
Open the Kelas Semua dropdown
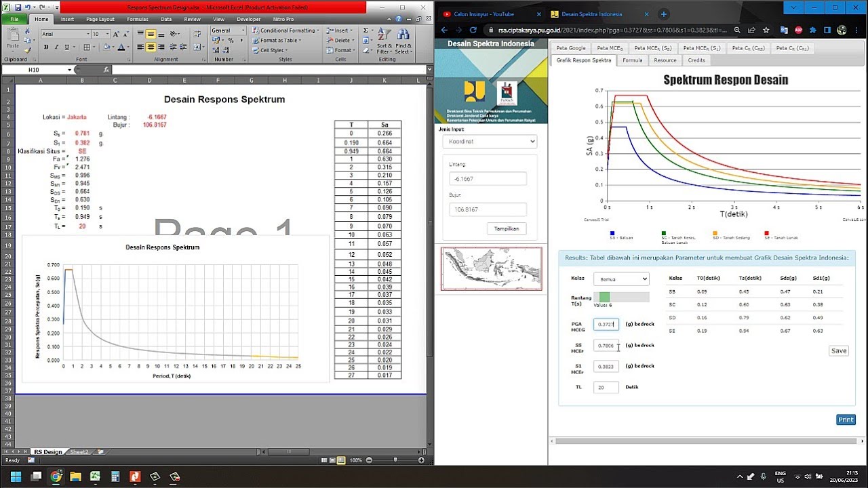(621, 279)
